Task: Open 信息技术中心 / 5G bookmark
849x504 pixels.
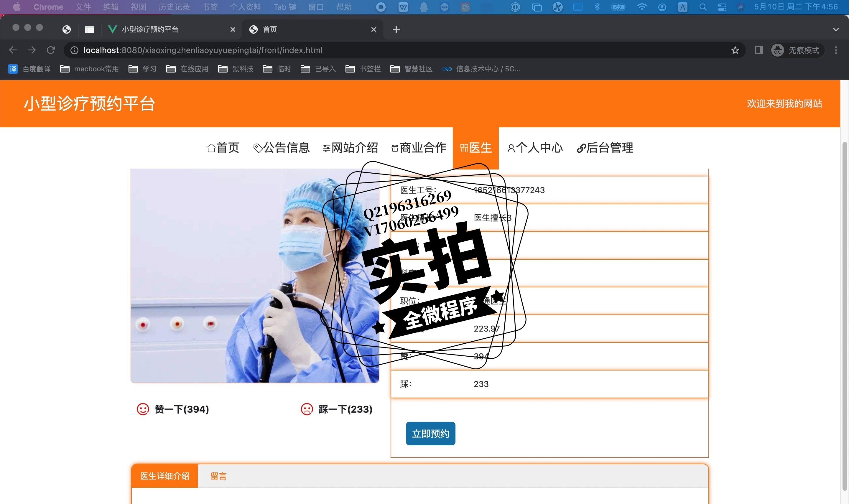Action: [x=481, y=69]
